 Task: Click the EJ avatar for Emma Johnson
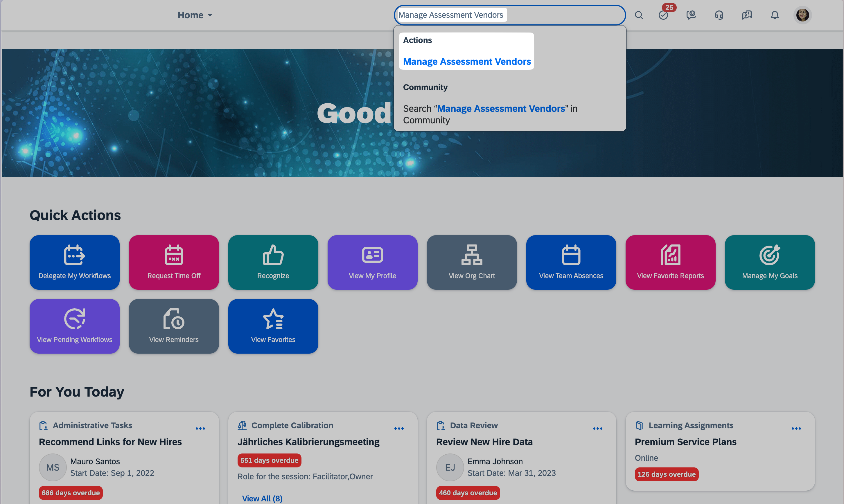click(x=450, y=467)
